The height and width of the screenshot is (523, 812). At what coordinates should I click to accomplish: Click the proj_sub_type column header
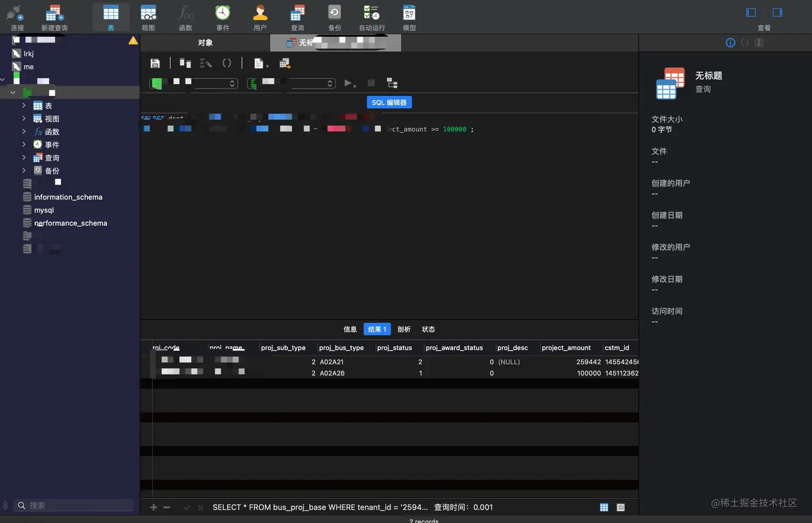[283, 348]
